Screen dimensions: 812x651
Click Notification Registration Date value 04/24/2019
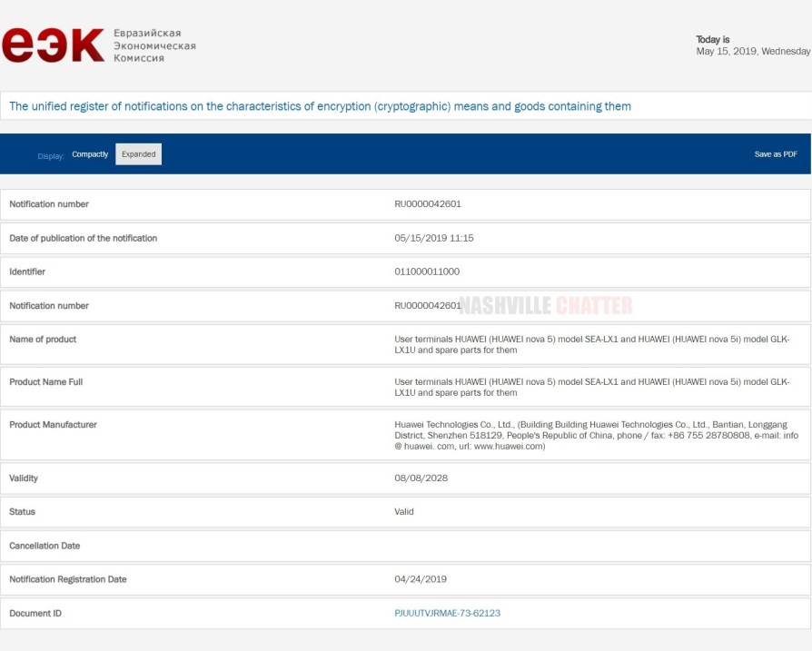click(x=421, y=579)
